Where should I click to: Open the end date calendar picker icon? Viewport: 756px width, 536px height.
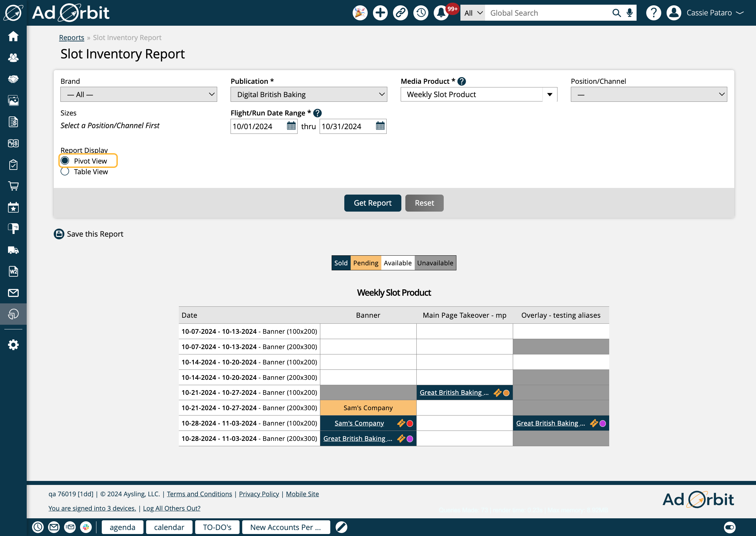pyautogui.click(x=380, y=126)
